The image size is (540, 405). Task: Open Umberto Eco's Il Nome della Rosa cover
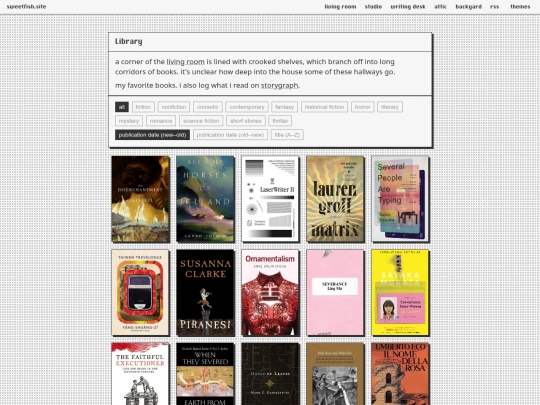point(400,374)
